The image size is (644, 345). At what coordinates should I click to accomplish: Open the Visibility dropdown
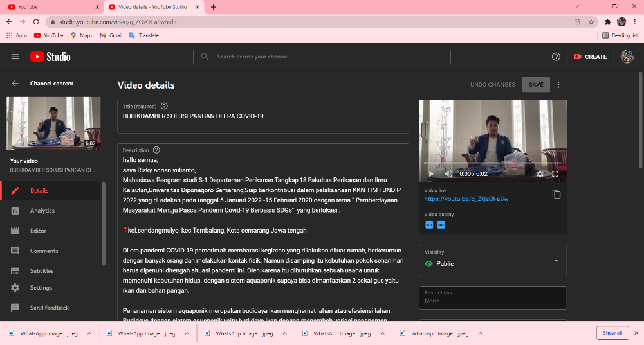click(x=492, y=260)
